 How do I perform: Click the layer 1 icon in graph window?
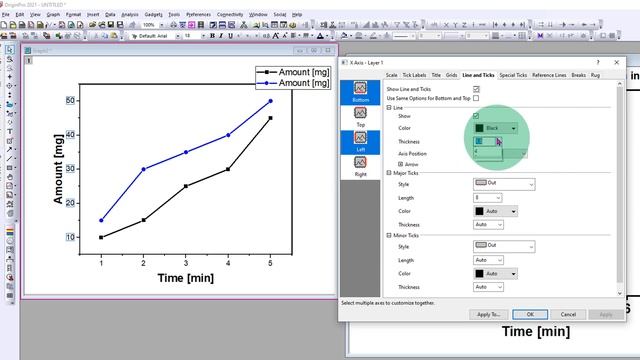29,60
